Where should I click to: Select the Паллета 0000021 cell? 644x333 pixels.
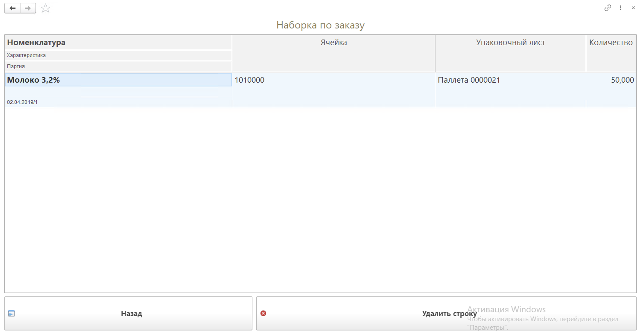469,80
